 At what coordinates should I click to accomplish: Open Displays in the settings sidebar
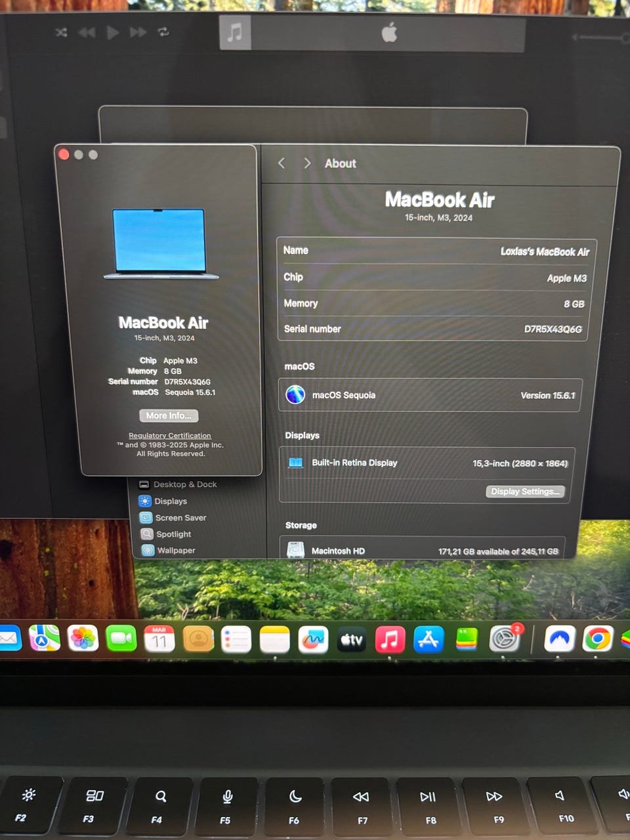(x=163, y=501)
